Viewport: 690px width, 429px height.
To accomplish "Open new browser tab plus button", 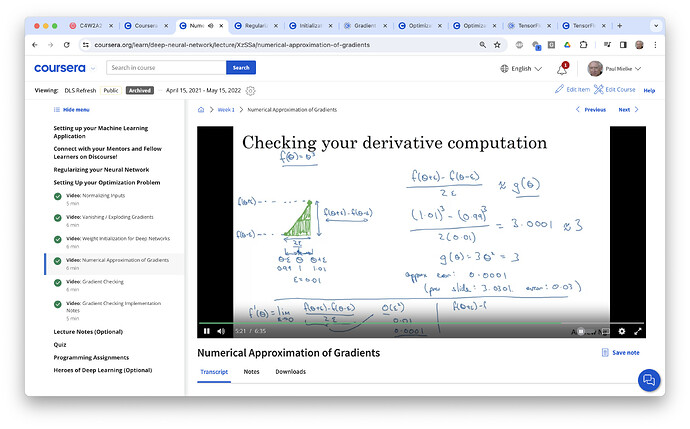I will coord(620,26).
